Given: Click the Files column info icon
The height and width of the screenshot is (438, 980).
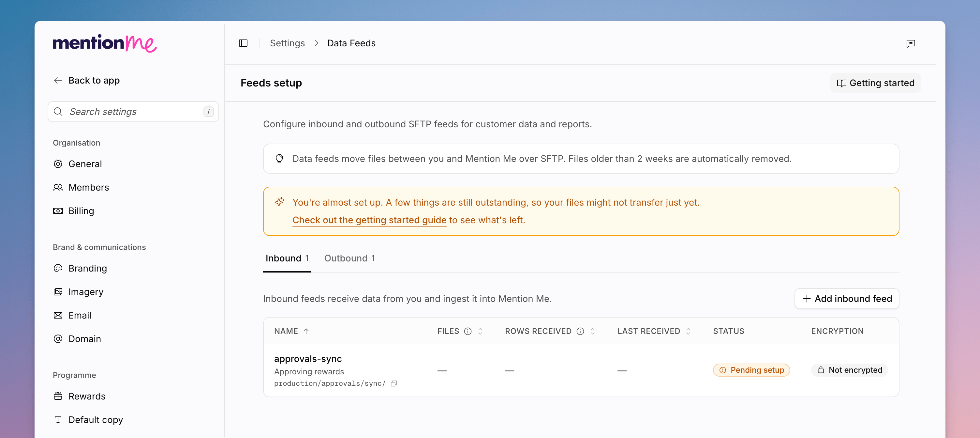Looking at the screenshot, I should tap(468, 331).
